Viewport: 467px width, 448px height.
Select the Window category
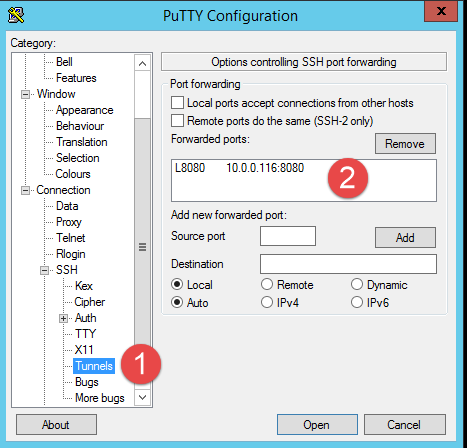tap(56, 94)
